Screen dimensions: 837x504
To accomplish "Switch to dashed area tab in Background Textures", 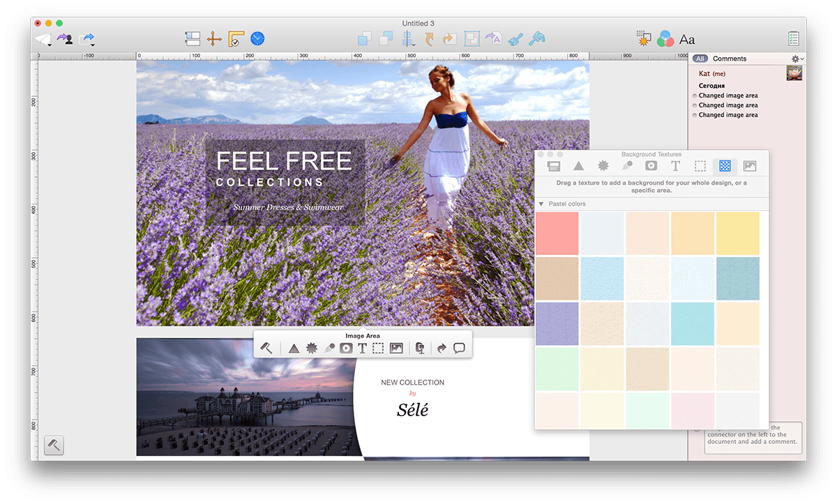I will pyautogui.click(x=700, y=166).
